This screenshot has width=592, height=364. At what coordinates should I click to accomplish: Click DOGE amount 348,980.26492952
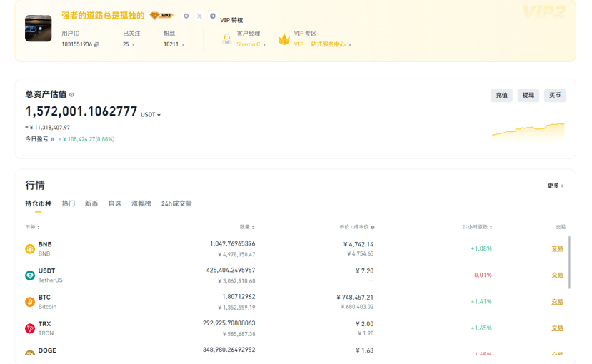[x=229, y=350]
